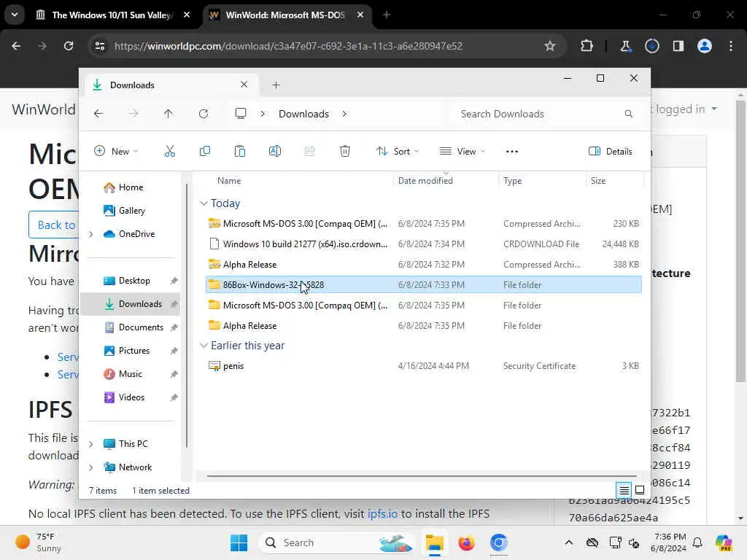Open browser extensions puzzle icon
Viewport: 747px width, 560px height.
[x=587, y=46]
